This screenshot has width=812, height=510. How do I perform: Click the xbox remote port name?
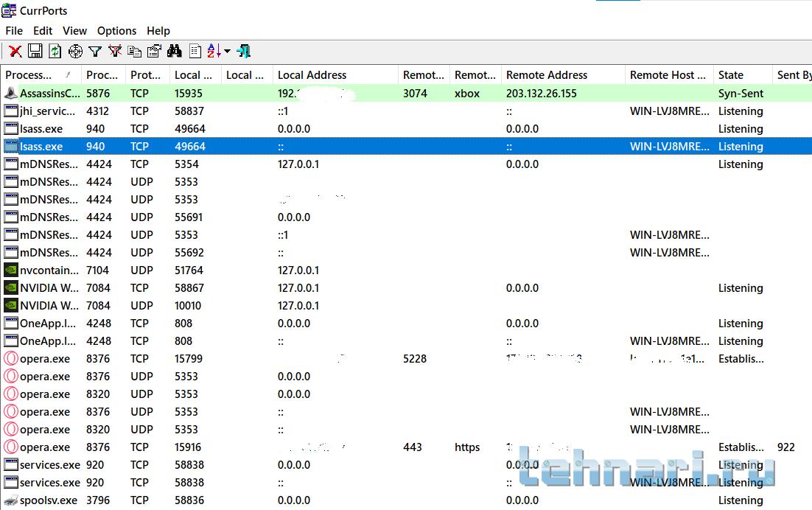click(467, 93)
